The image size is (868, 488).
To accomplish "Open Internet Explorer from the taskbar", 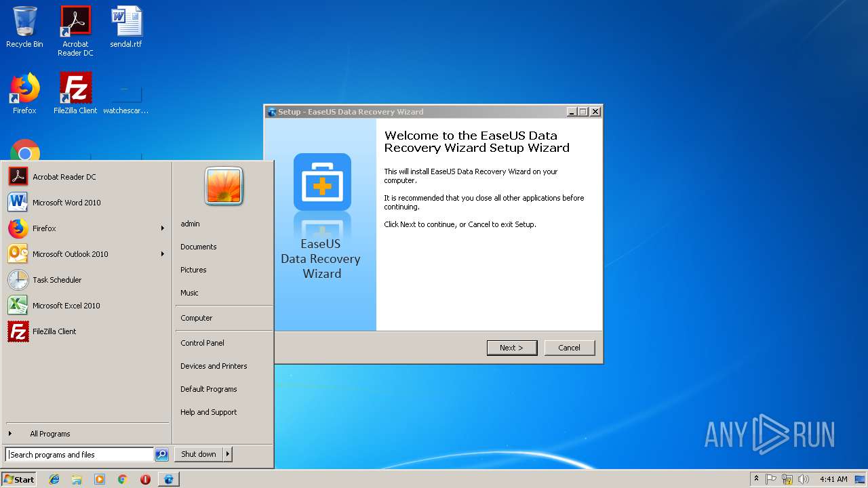I will pyautogui.click(x=54, y=479).
